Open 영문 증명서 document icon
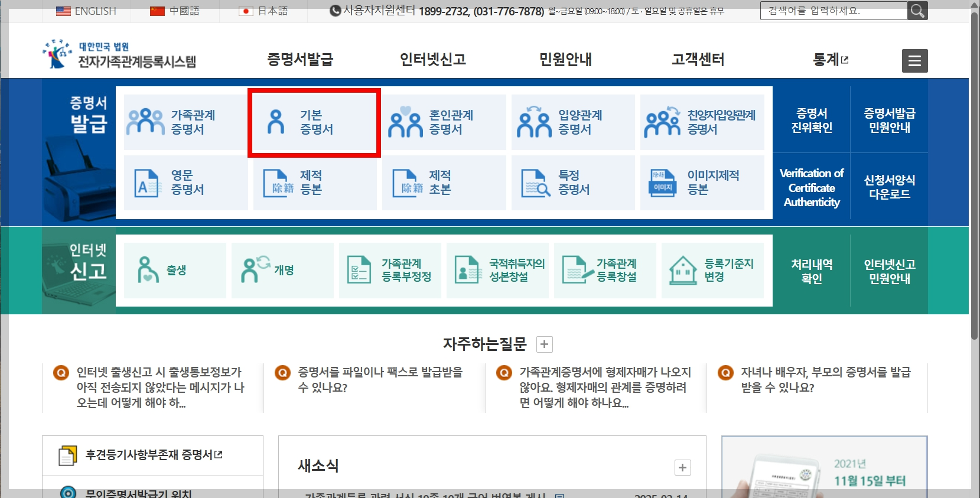Viewport: 980px width, 498px height. 146,183
